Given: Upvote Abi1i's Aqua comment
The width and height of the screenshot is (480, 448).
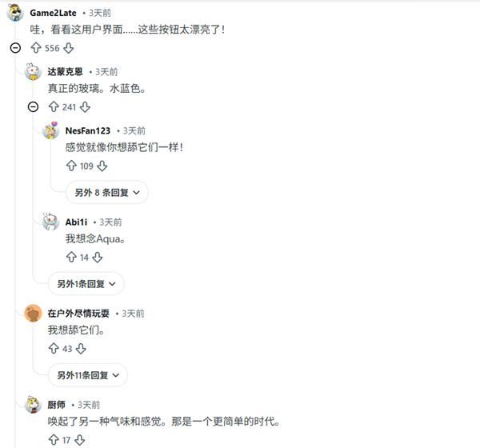Looking at the screenshot, I should (72, 257).
